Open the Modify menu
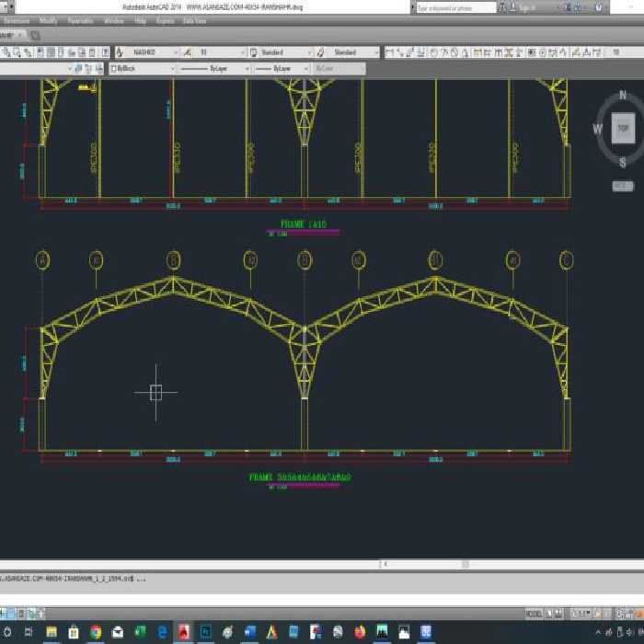This screenshot has width=644, height=644. 48,20
